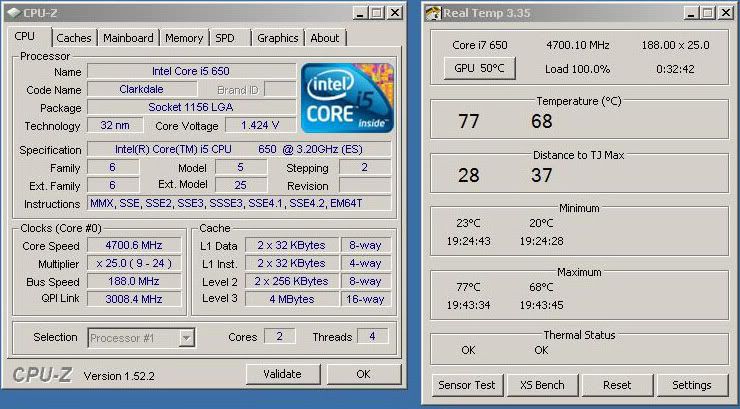Click the CPU-Z Version 1.52.2 text

119,376
